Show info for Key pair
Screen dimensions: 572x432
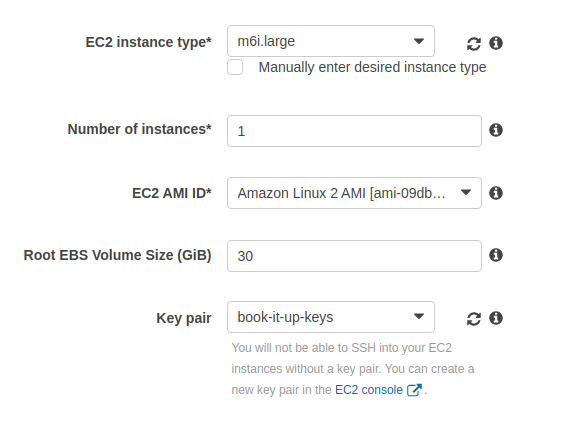click(x=496, y=318)
